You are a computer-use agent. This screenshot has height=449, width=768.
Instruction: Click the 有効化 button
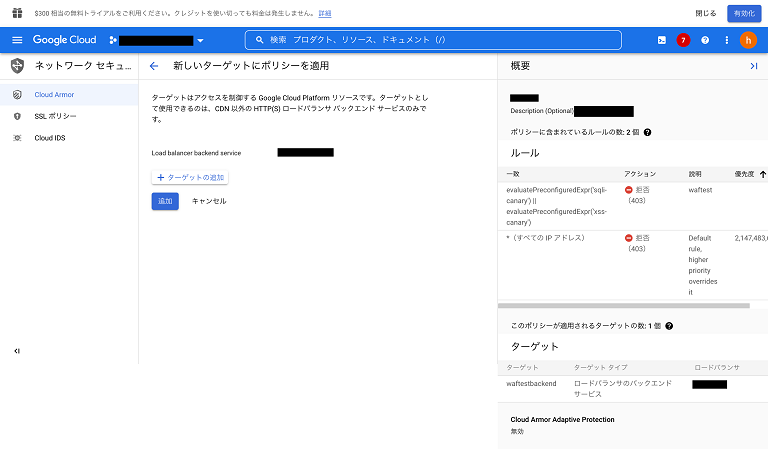pyautogui.click(x=744, y=13)
